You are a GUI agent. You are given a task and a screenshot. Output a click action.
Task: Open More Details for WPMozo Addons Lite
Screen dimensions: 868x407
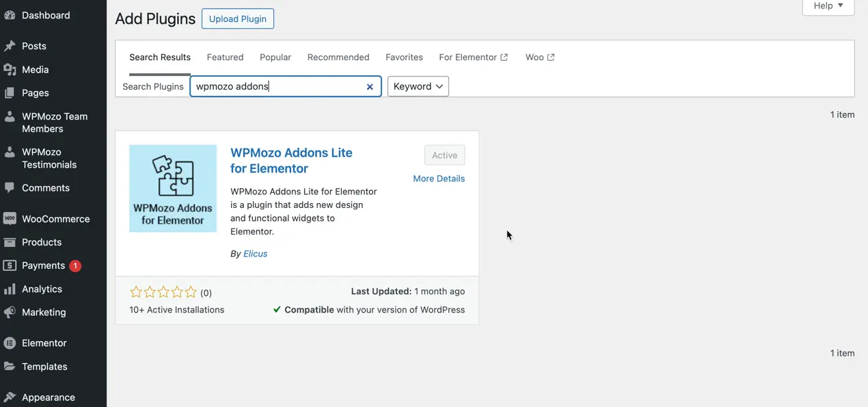coord(439,179)
